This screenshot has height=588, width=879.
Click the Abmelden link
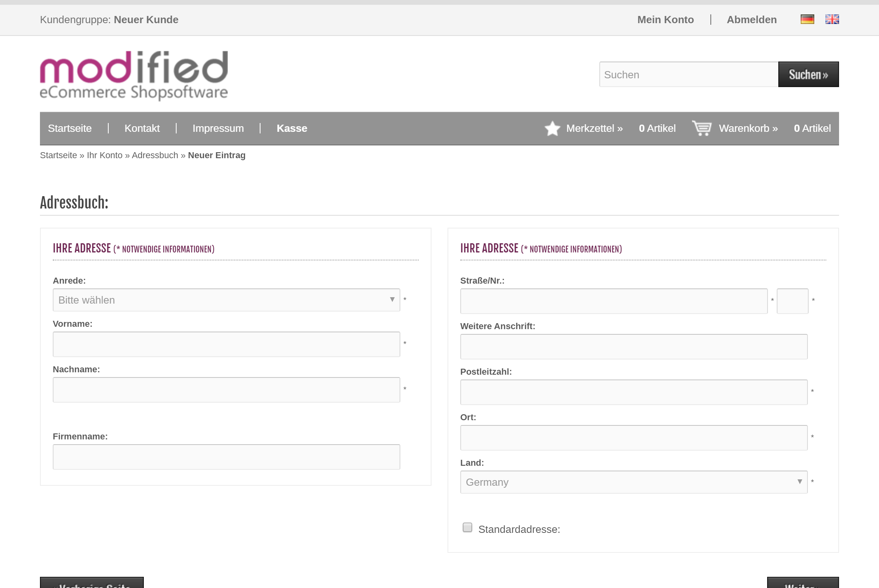752,20
